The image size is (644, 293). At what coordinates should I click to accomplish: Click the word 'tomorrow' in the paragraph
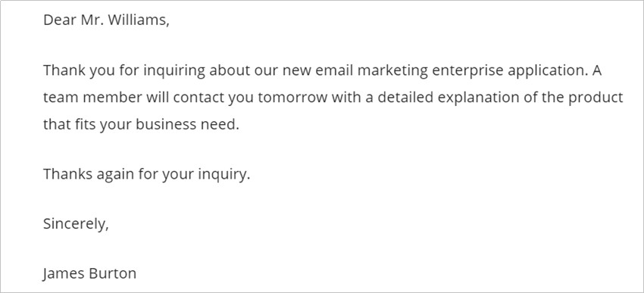[x=293, y=98]
